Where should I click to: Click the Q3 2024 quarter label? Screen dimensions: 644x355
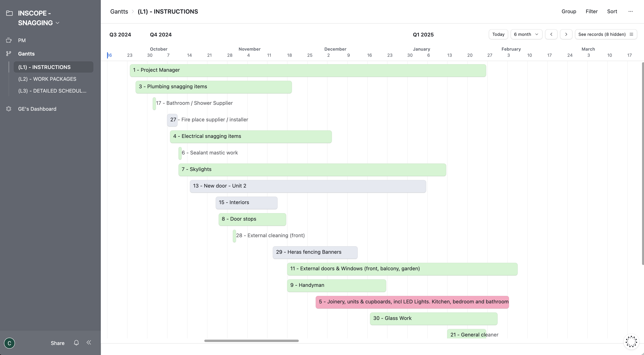120,34
